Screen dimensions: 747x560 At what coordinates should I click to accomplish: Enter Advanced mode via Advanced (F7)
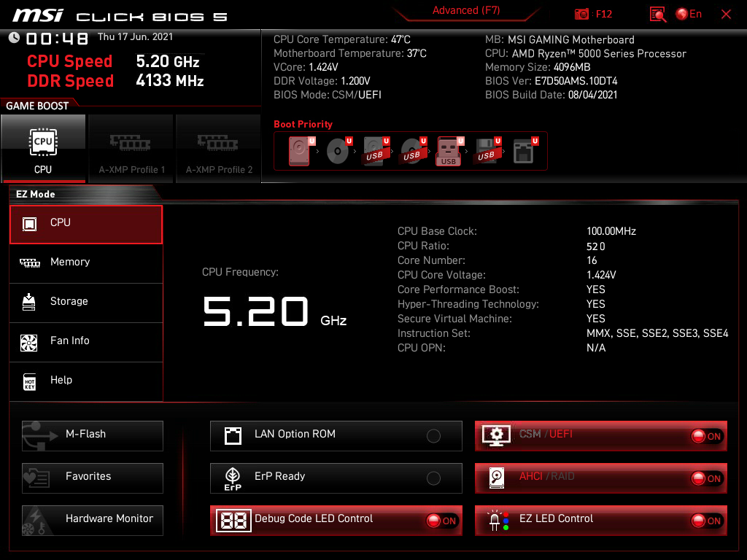(x=466, y=10)
